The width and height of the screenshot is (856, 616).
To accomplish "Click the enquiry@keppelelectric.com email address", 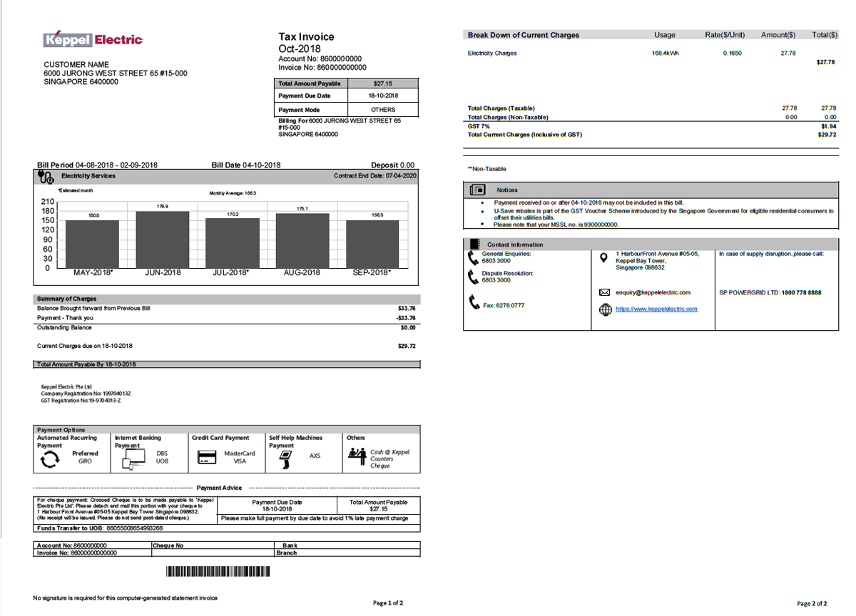I will 653,292.
